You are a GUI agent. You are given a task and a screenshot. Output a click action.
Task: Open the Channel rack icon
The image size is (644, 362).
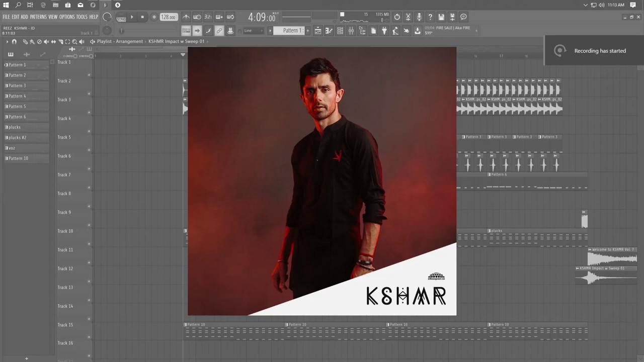coord(340,31)
